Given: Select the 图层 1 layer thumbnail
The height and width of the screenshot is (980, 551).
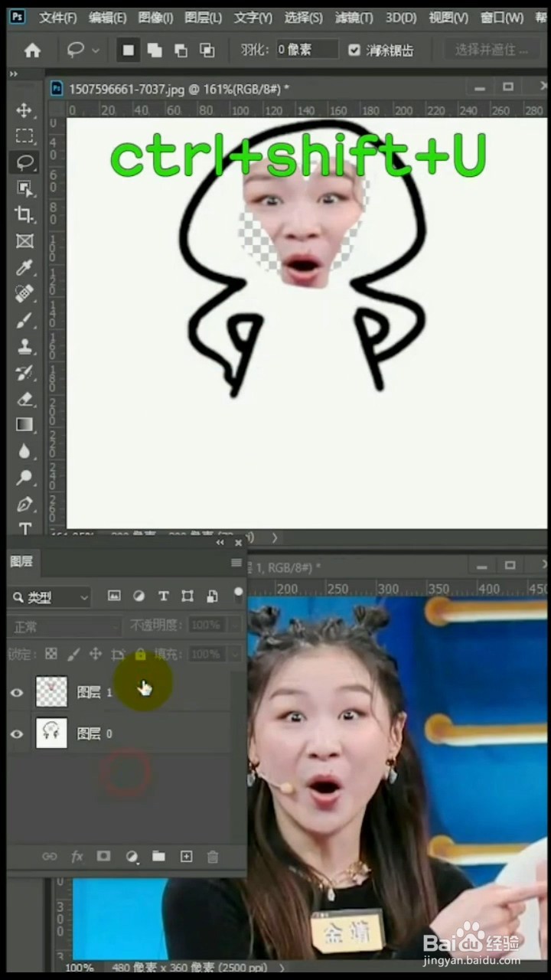Looking at the screenshot, I should point(51,691).
